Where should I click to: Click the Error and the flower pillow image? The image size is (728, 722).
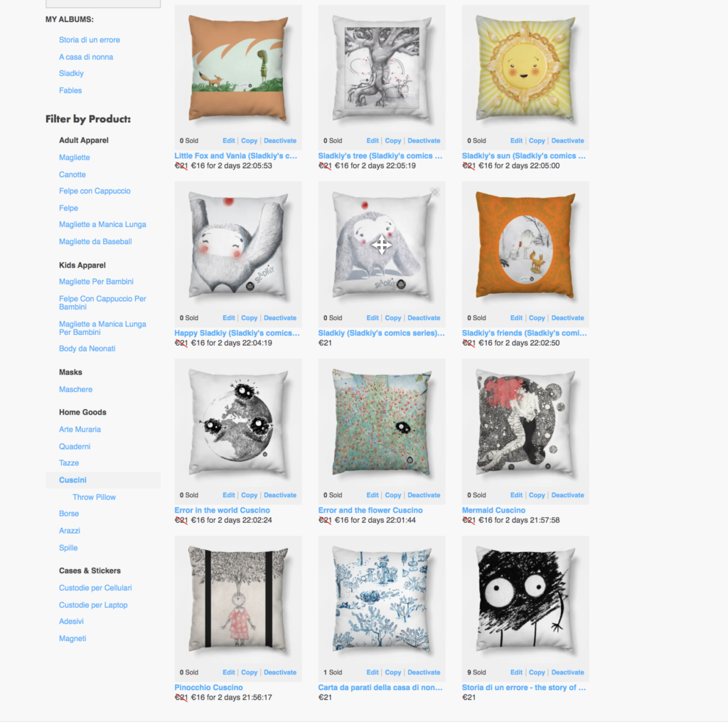coord(382,423)
